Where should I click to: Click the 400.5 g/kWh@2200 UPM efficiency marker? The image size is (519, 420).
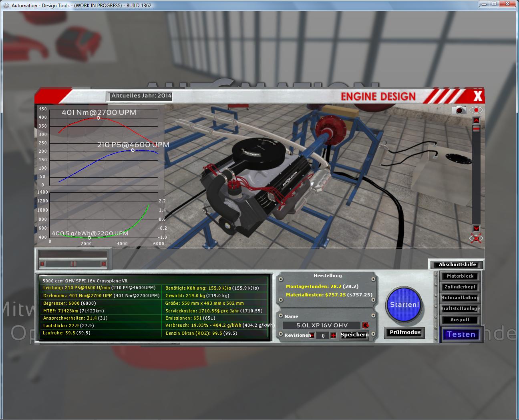89,238
